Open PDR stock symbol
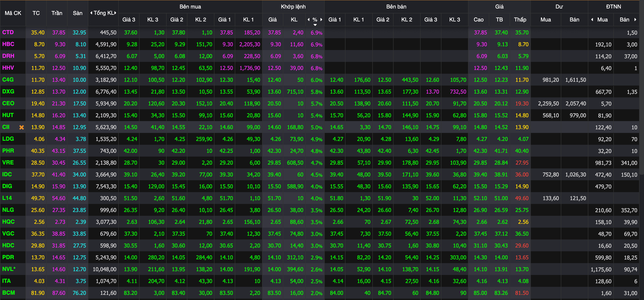Viewport: 644px width, 300px height. tap(8, 257)
